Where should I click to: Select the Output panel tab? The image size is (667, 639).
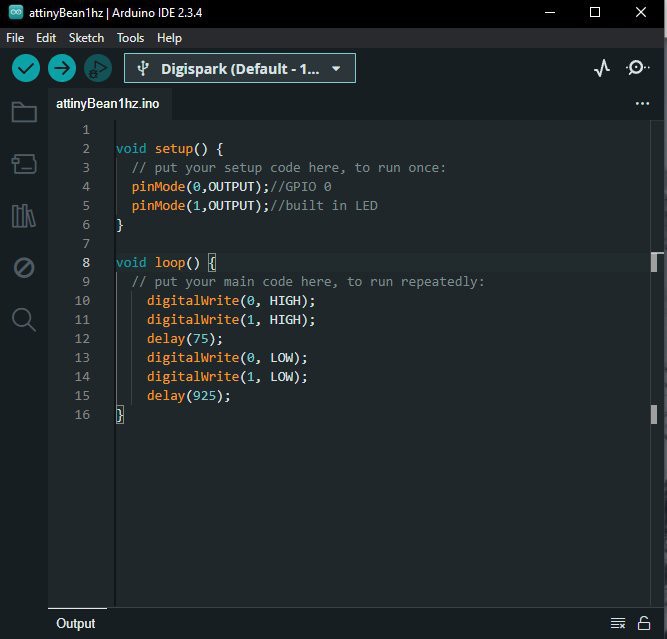[76, 623]
